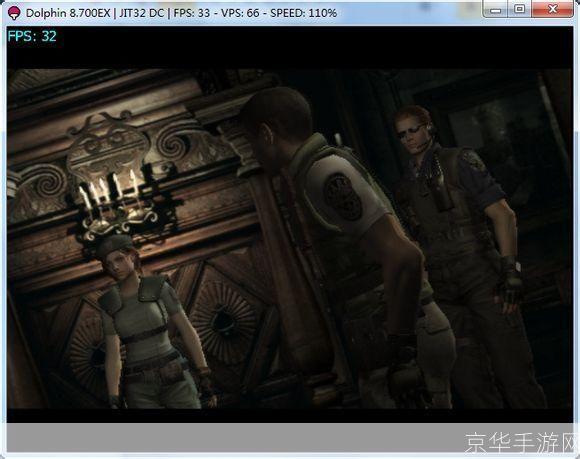
Task: Click the Dolphin app icon in title bar
Action: point(14,13)
